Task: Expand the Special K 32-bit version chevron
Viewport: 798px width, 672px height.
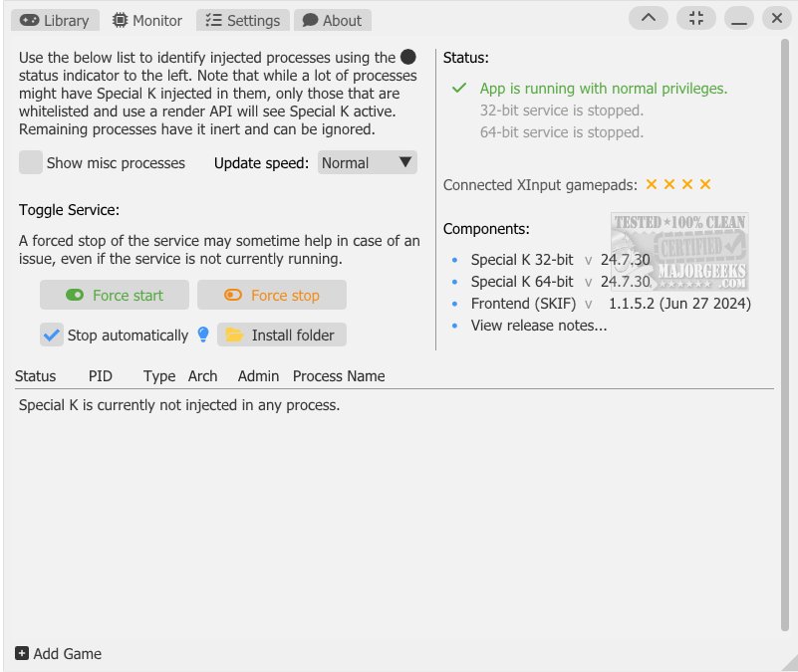Action: 588,260
